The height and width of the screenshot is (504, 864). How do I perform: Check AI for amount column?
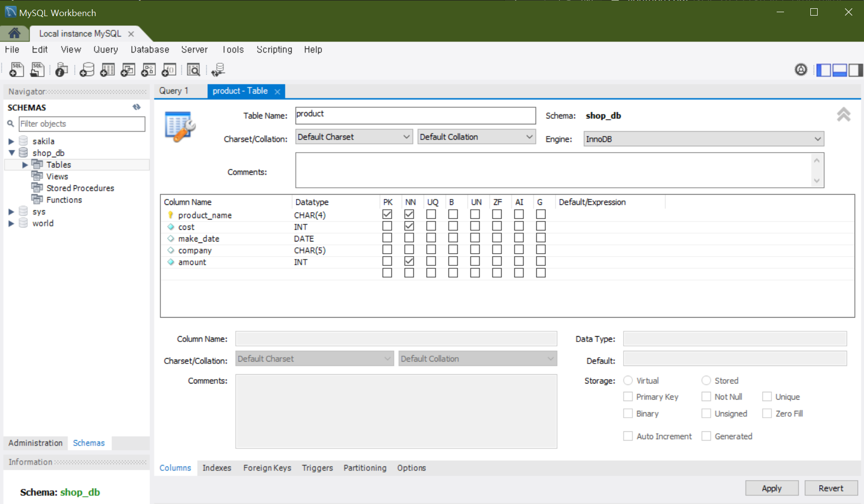519,261
